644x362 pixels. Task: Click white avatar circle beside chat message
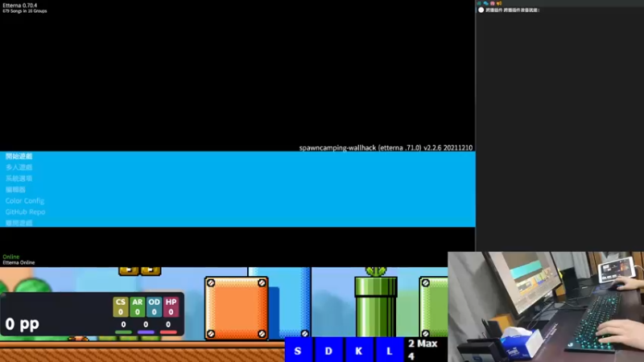pos(481,10)
